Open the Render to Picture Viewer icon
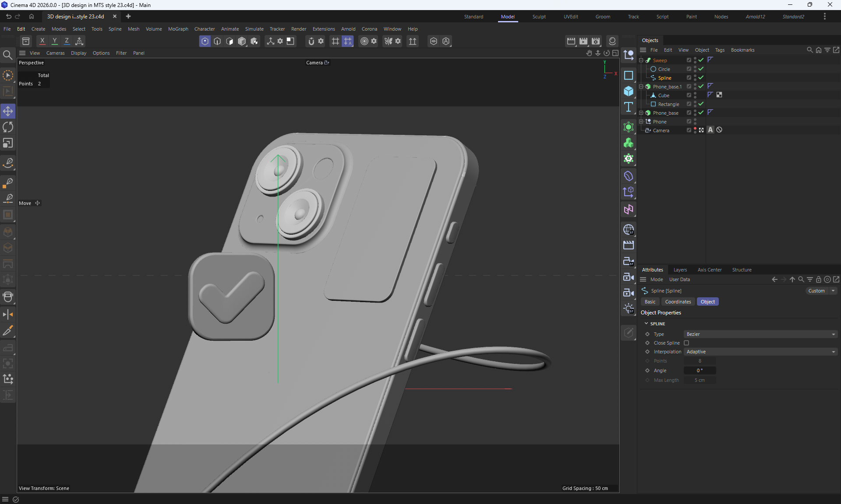This screenshot has width=841, height=504. (583, 41)
